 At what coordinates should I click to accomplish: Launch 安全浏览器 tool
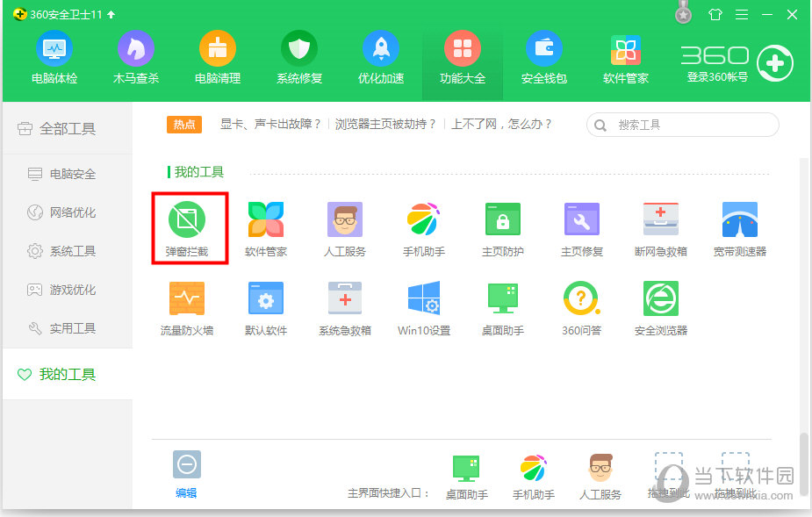point(661,308)
